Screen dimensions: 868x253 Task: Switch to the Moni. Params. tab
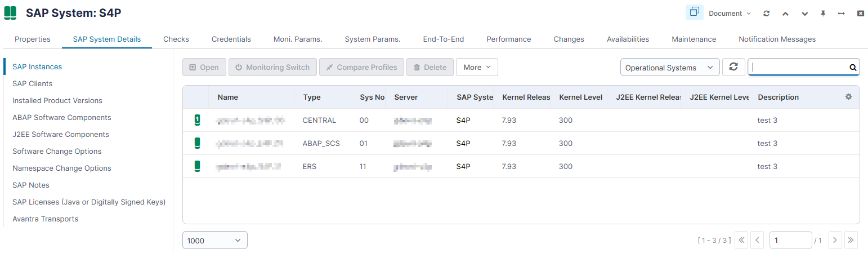point(298,39)
